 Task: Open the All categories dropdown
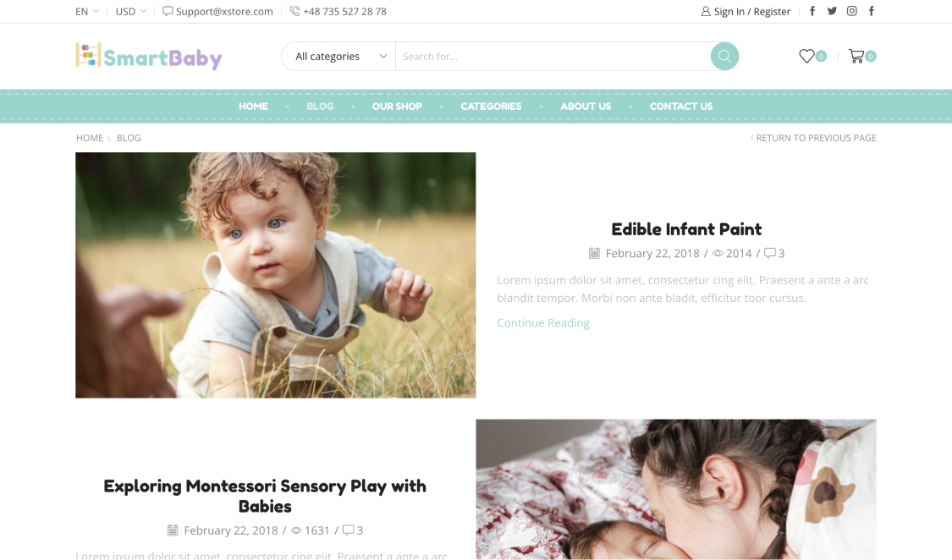[x=338, y=56]
